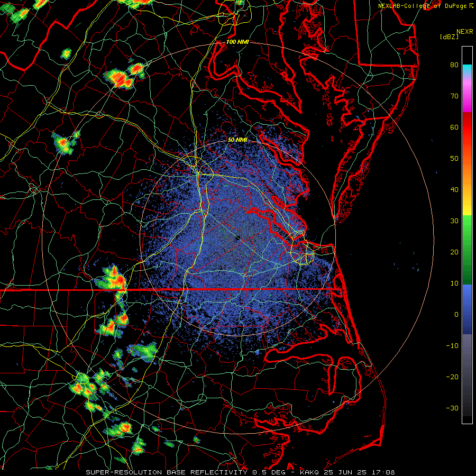Click the 70 value on the dBZ scale

pyautogui.click(x=454, y=96)
